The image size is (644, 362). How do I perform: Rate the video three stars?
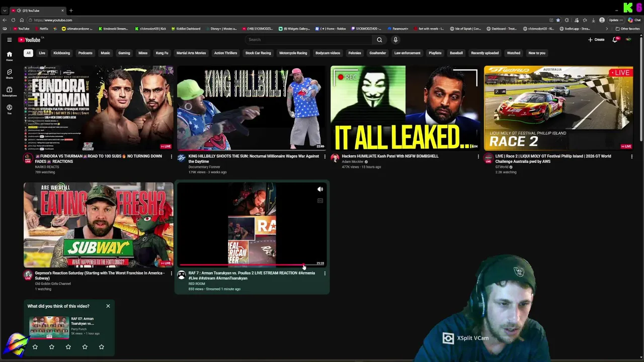coord(68,347)
